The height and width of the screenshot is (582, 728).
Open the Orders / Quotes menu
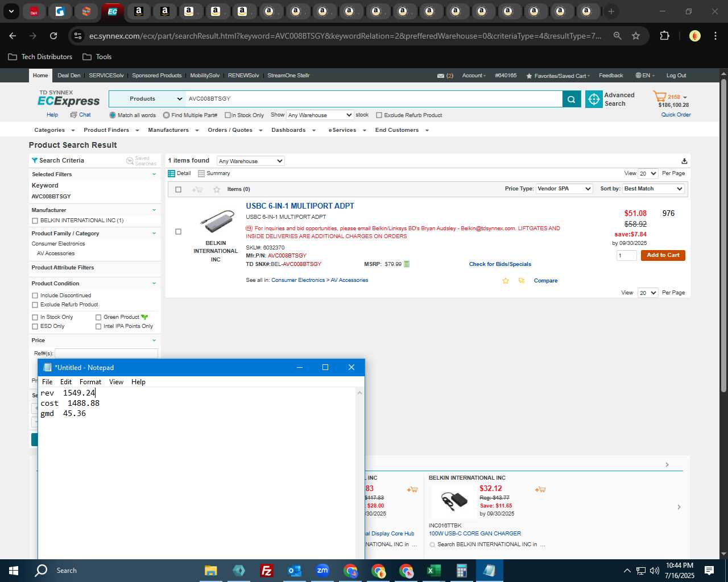pyautogui.click(x=235, y=130)
